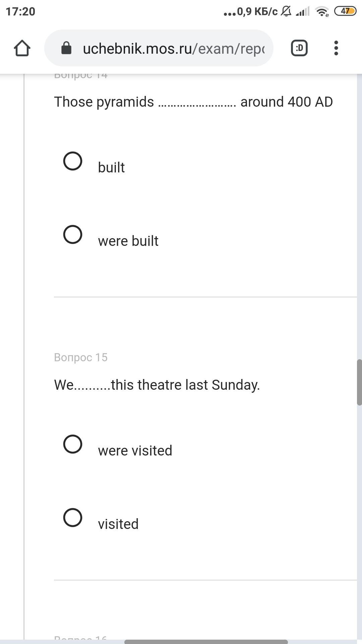Image resolution: width=362 pixels, height=644 pixels.
Task: Tap the Wi-Fi status icon
Action: coord(322,12)
